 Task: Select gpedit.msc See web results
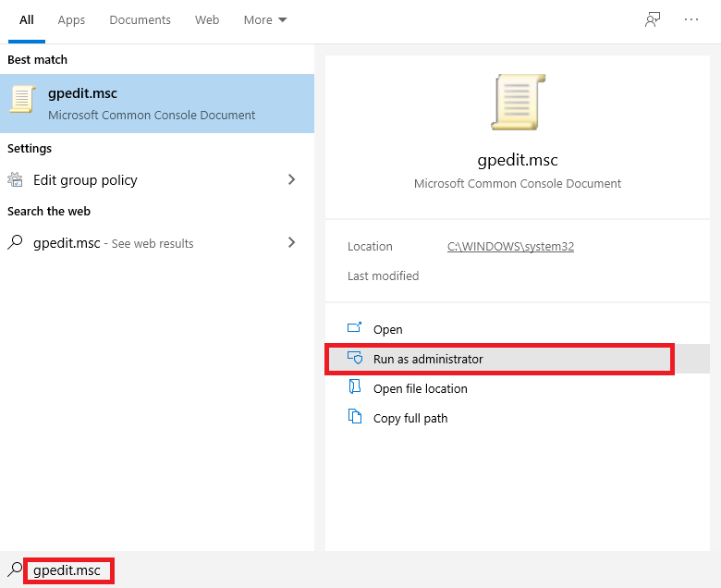(157, 243)
